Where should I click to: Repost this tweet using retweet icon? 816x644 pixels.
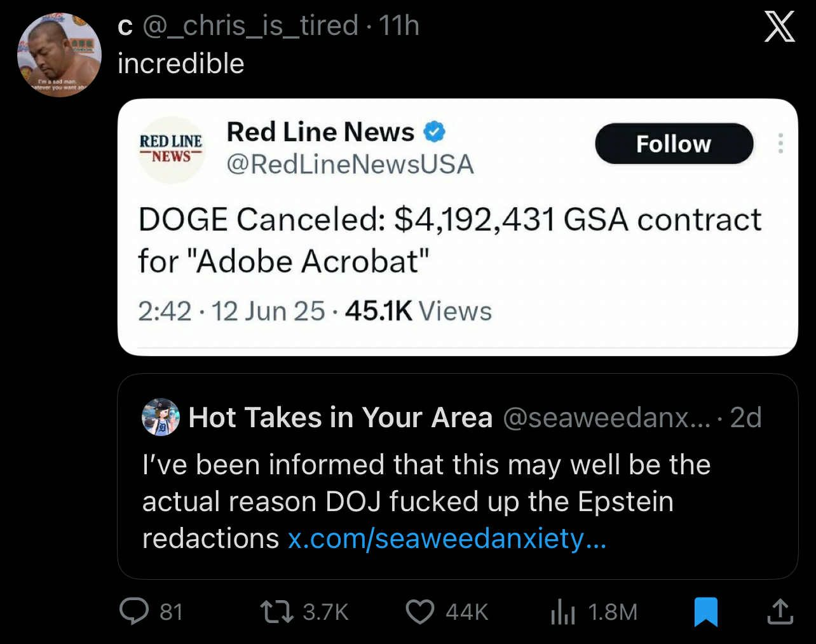[276, 612]
